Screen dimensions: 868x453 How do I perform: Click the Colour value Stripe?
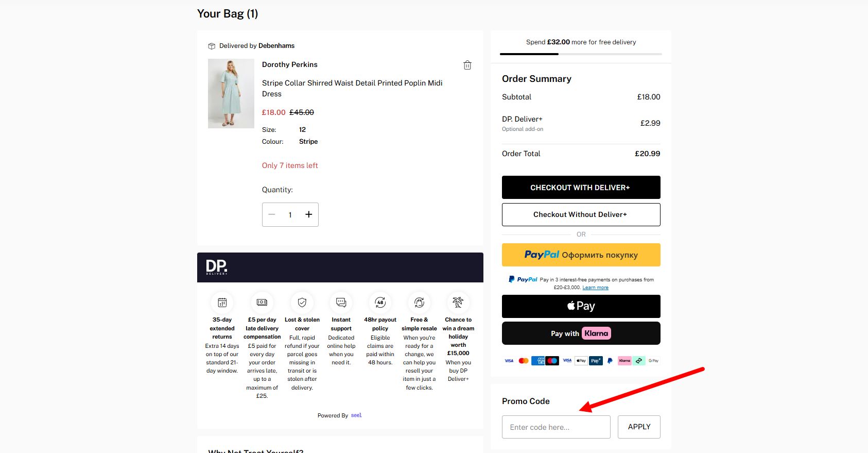pos(308,142)
